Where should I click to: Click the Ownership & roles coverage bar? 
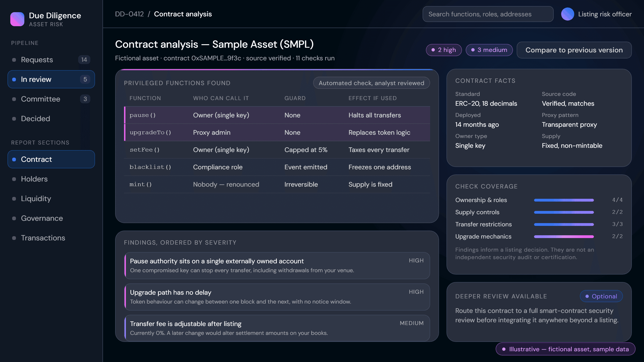click(564, 200)
